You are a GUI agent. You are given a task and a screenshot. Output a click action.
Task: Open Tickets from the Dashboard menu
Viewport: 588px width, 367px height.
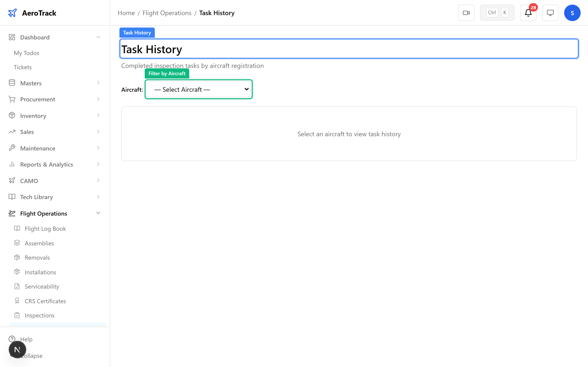[23, 67]
